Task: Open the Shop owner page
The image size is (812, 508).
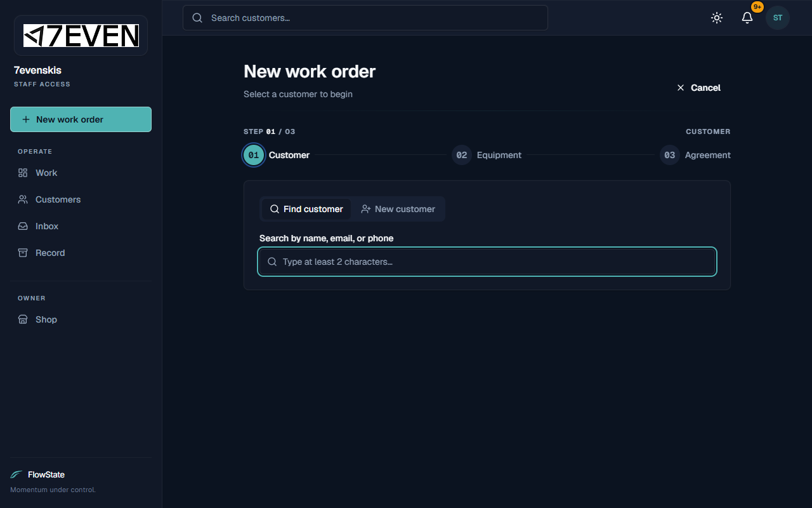Action: click(81, 319)
